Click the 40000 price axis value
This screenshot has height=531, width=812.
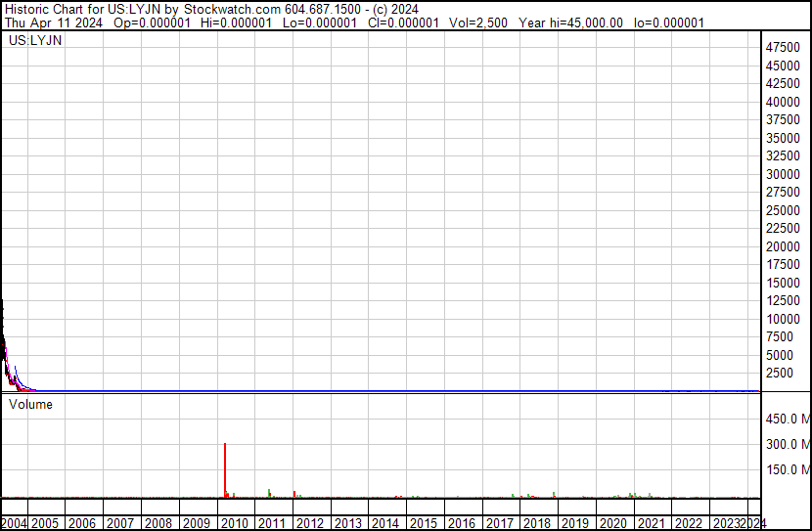pos(783,102)
